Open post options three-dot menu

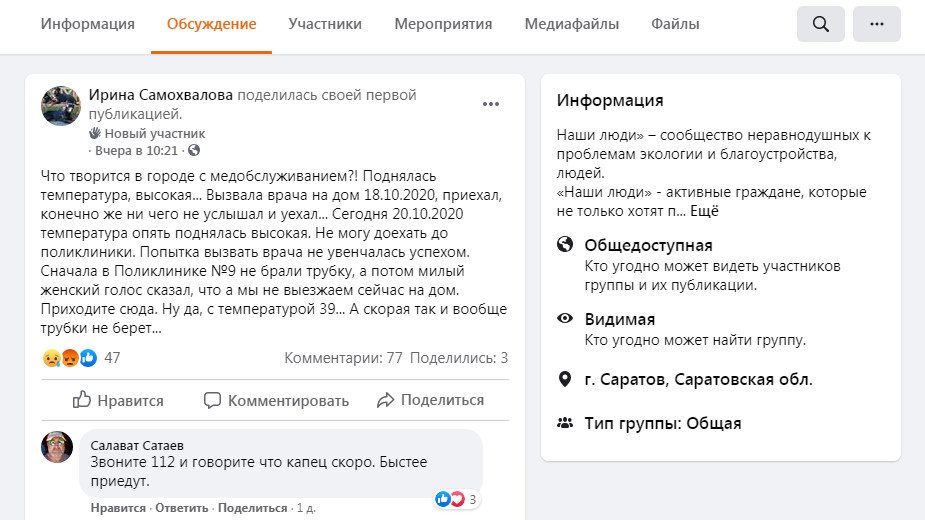click(x=491, y=104)
